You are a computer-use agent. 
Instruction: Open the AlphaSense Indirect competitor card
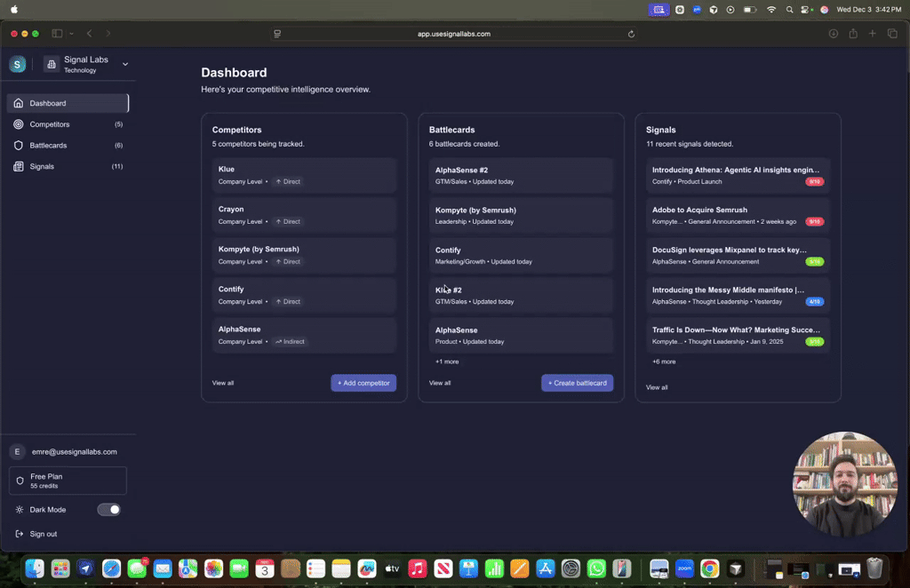[304, 335]
